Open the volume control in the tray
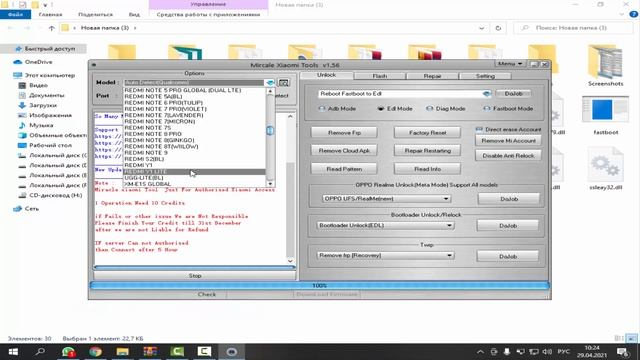This screenshot has height=360, width=640. tap(547, 351)
